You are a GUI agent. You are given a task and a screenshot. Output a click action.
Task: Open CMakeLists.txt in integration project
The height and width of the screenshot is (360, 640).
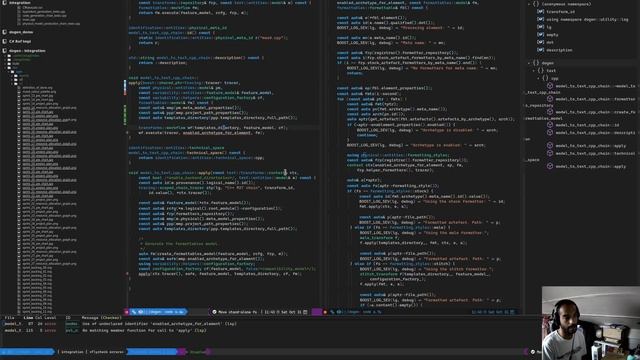tap(32, 7)
